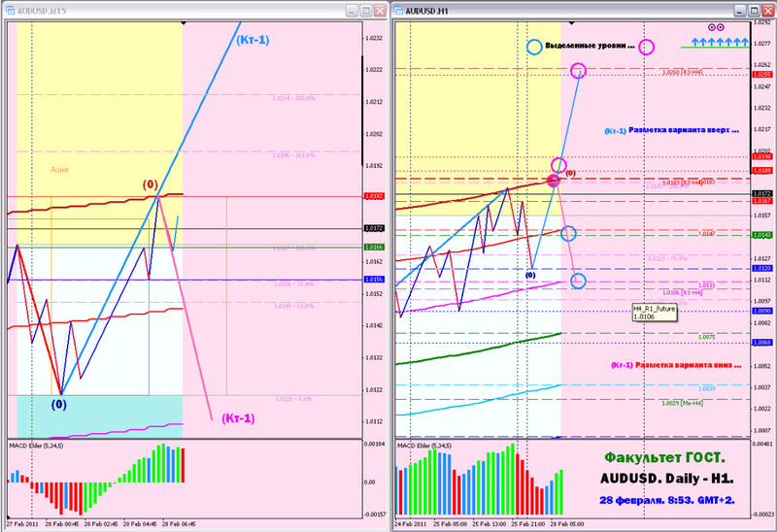
Task: Click the blue 1.0156 price tag in M15
Action: (x=374, y=280)
